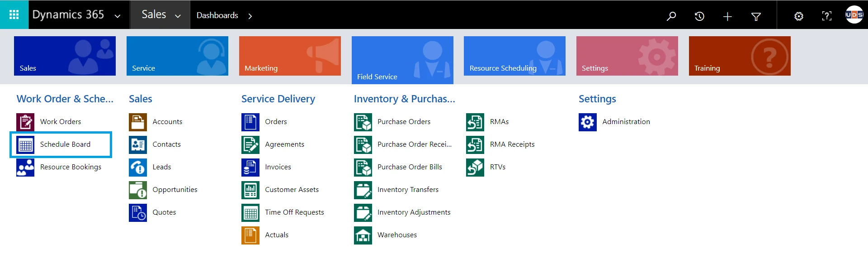Click the Time Off Requests icon
This screenshot has width=868, height=259.
click(250, 212)
